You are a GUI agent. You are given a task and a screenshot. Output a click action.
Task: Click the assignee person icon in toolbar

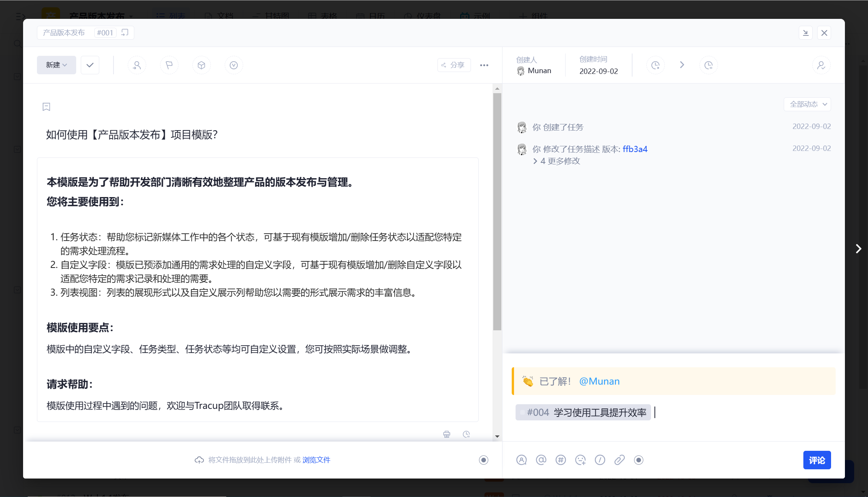click(137, 65)
